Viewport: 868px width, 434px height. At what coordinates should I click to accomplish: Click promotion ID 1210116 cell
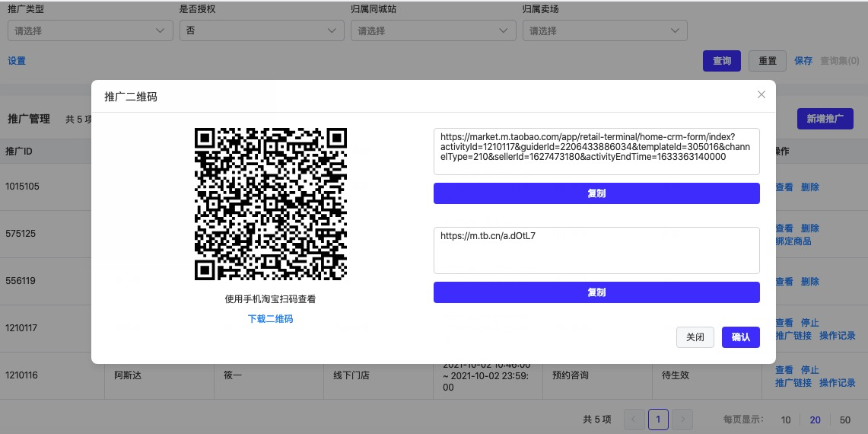[x=21, y=375]
